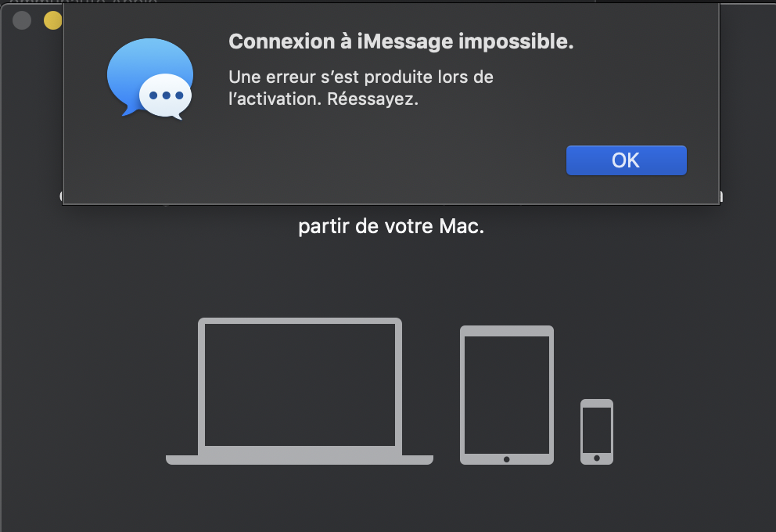
Task: Click the iPad illustration's screen
Action: coord(507,394)
